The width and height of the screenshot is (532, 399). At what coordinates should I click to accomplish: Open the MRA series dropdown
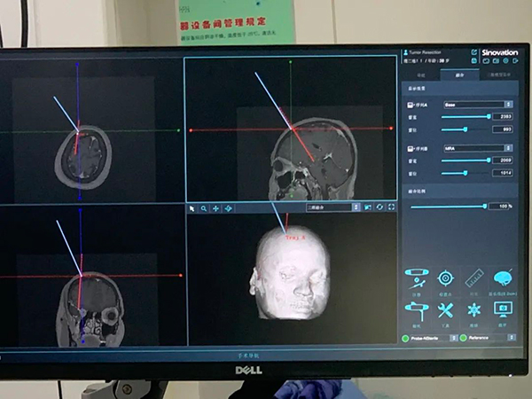pos(478,148)
